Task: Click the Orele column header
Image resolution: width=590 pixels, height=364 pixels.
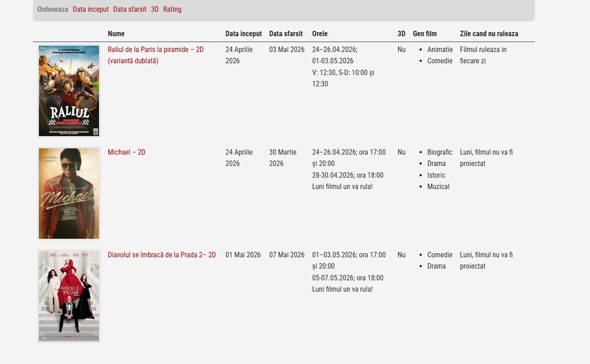Action: coord(320,33)
